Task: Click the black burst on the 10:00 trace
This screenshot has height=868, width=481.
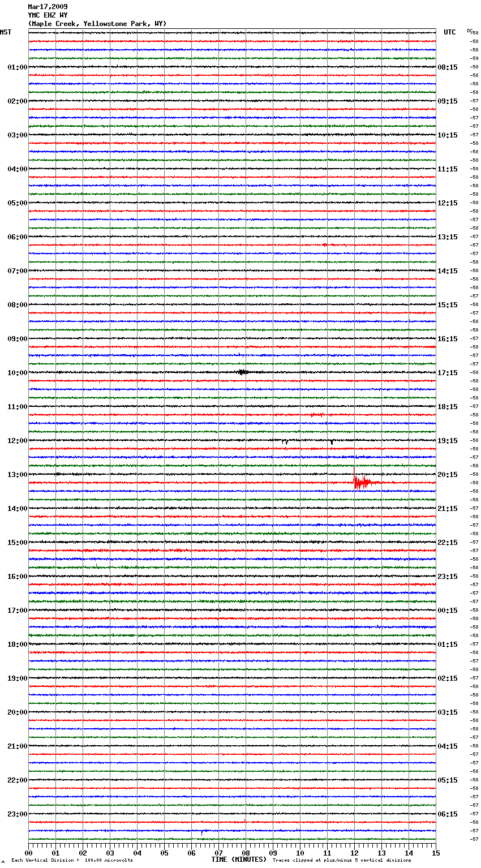Action: click(243, 372)
